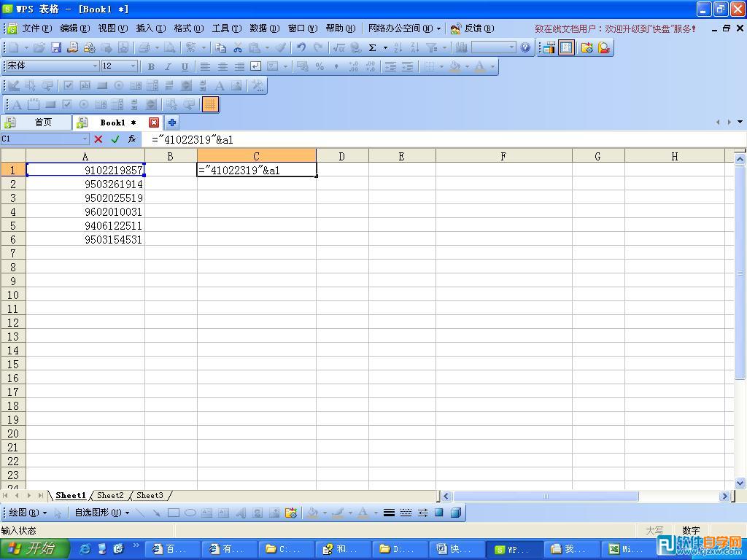Click the blue plus new tab button
747x560 pixels.
click(172, 122)
